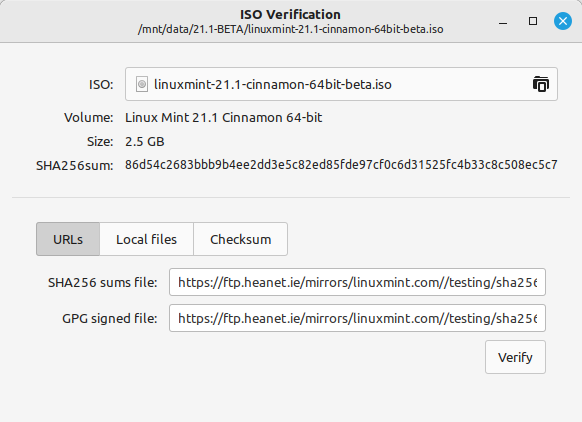The image size is (582, 422).
Task: Maximize the ISO Verification window
Action: [533, 21]
